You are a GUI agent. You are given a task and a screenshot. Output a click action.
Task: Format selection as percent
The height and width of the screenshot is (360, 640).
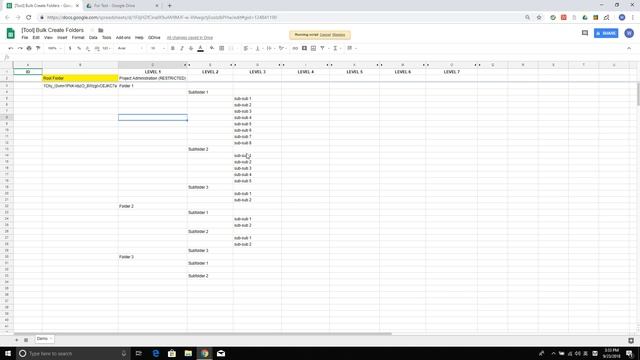pyautogui.click(x=79, y=48)
